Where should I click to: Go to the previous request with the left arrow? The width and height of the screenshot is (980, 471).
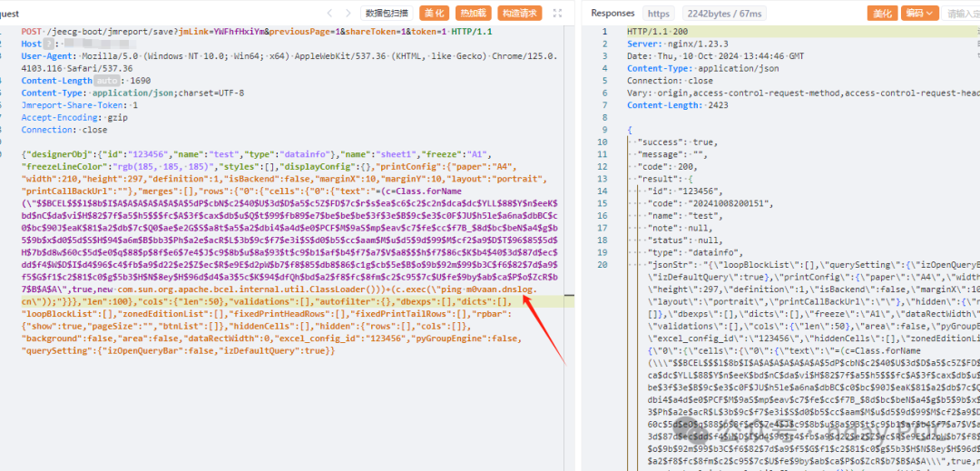330,13
